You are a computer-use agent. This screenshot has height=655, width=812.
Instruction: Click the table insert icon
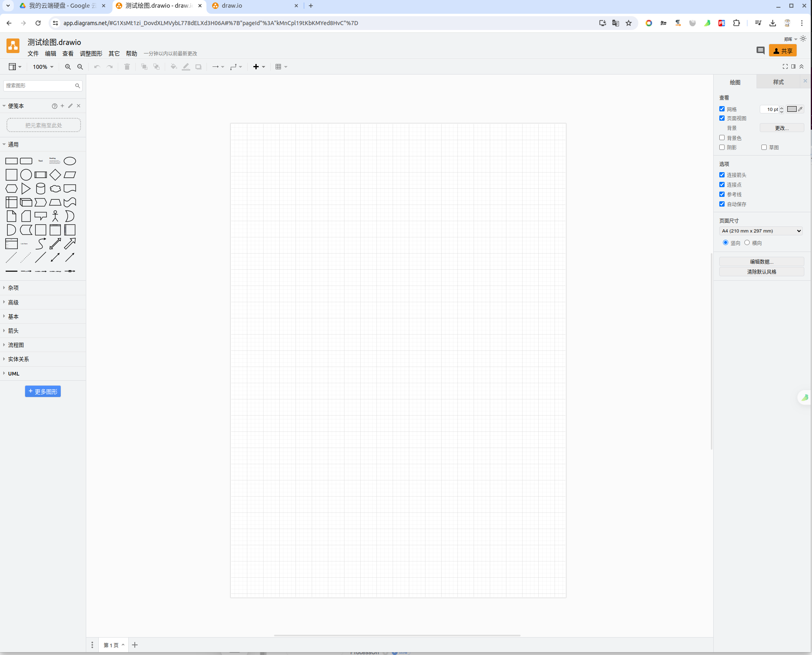[278, 67]
